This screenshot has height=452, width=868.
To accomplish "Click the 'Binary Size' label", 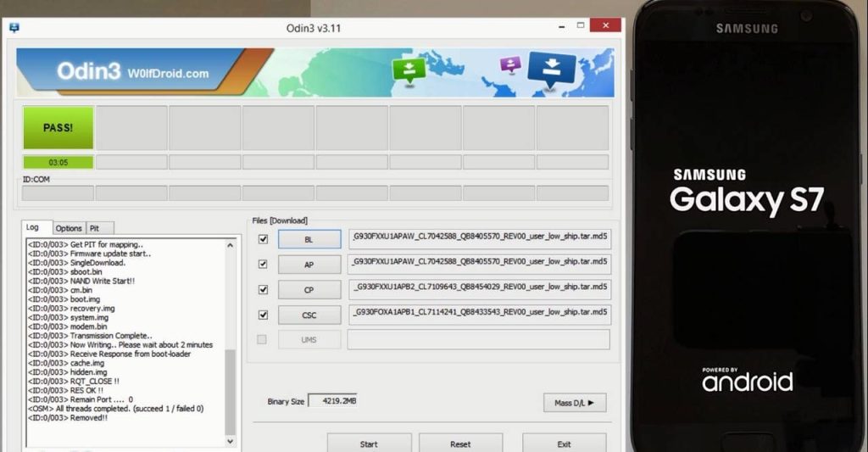I will [x=286, y=402].
